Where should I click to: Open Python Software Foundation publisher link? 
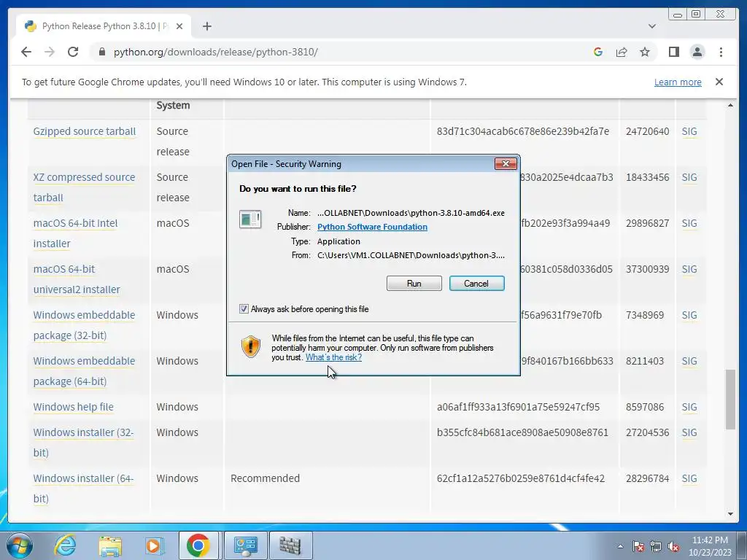(372, 227)
